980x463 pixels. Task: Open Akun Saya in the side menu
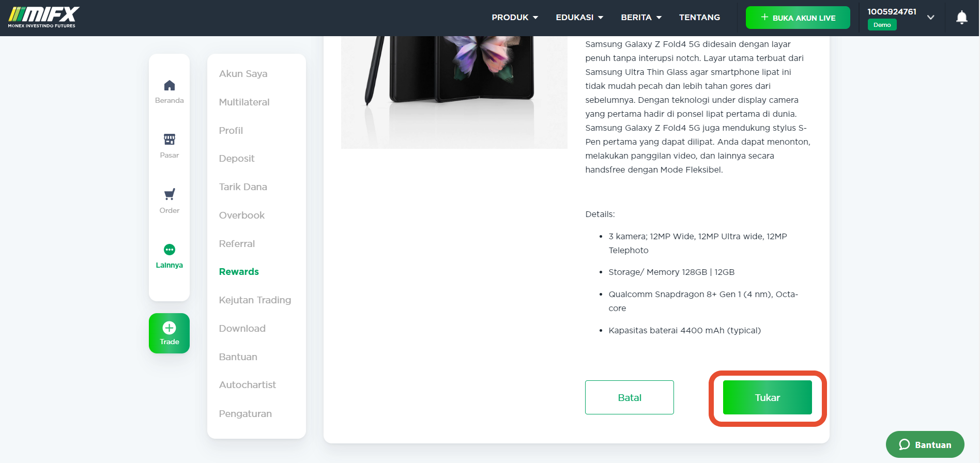pos(243,74)
